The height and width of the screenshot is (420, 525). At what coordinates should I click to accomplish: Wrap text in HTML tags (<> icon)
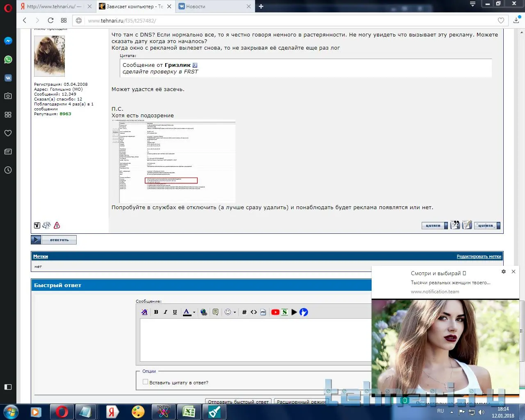253,312
